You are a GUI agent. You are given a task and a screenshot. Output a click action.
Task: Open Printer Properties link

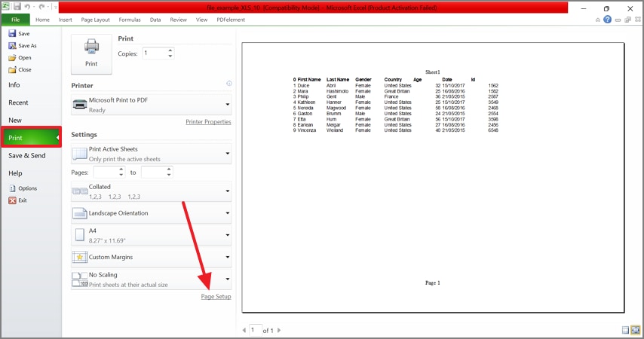tap(208, 122)
